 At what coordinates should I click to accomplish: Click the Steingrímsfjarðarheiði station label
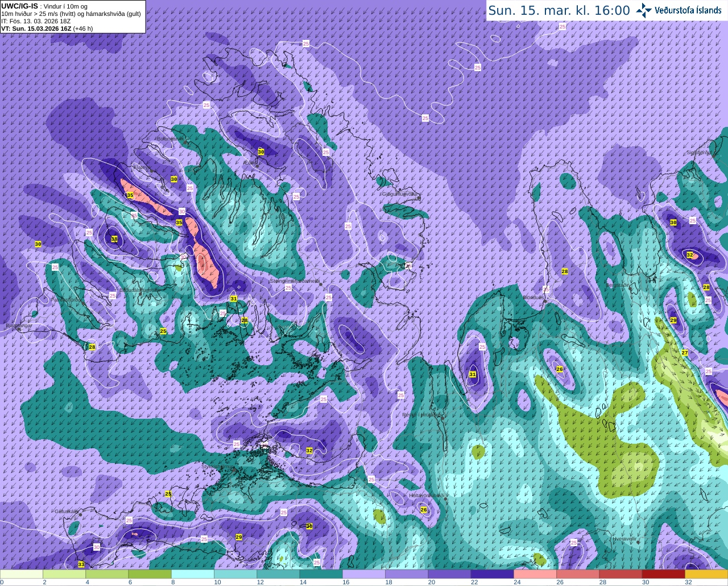pos(294,280)
